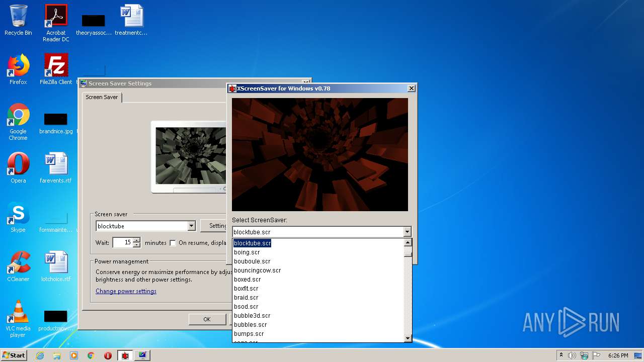Image resolution: width=644 pixels, height=362 pixels.
Task: Launch Firefox from the desktop
Action: pyautogui.click(x=18, y=69)
